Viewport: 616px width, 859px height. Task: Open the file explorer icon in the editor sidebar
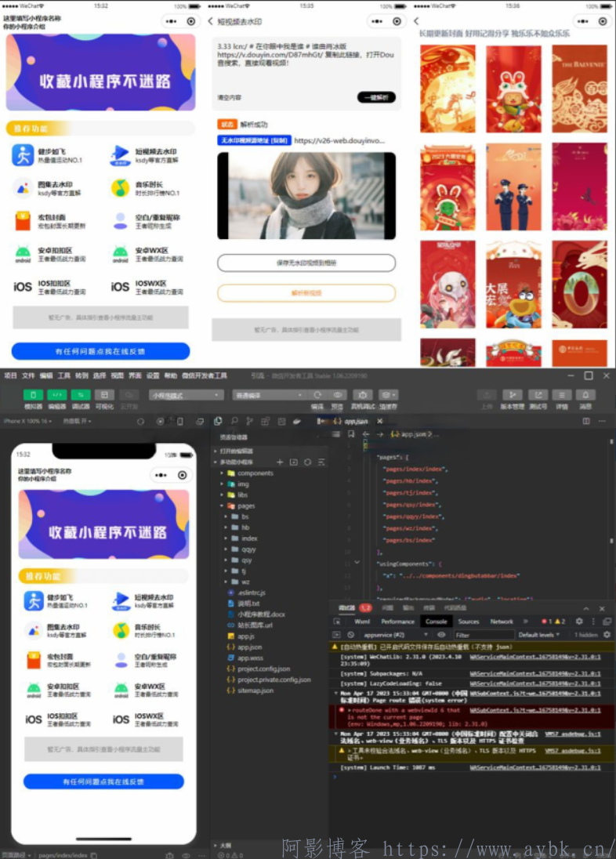point(218,422)
